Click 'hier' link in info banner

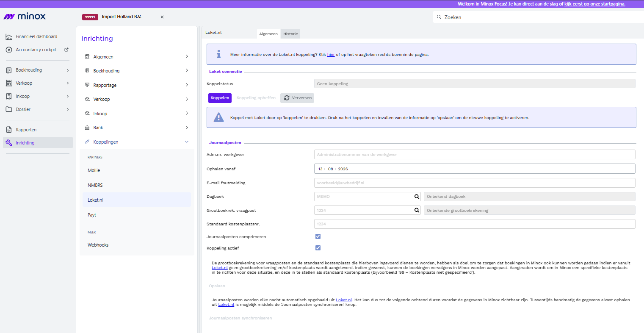(331, 55)
